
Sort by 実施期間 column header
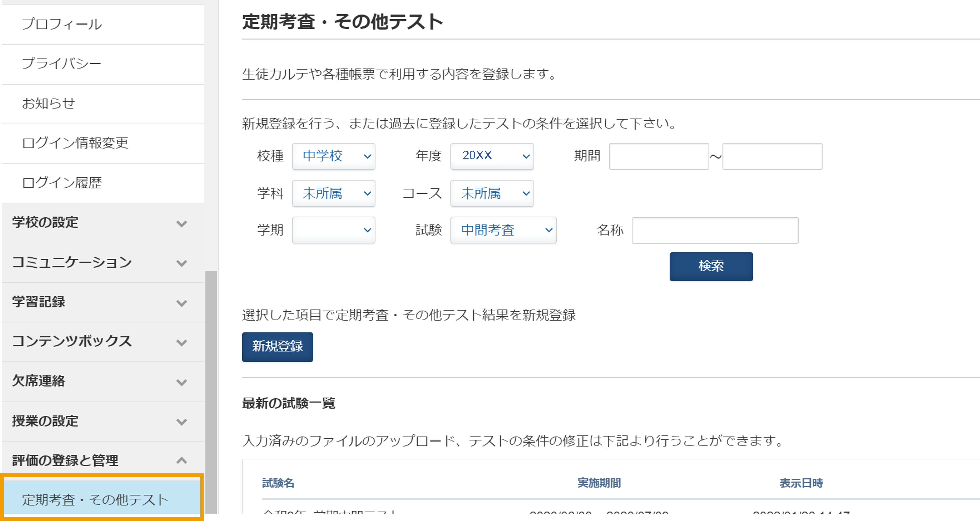point(599,483)
